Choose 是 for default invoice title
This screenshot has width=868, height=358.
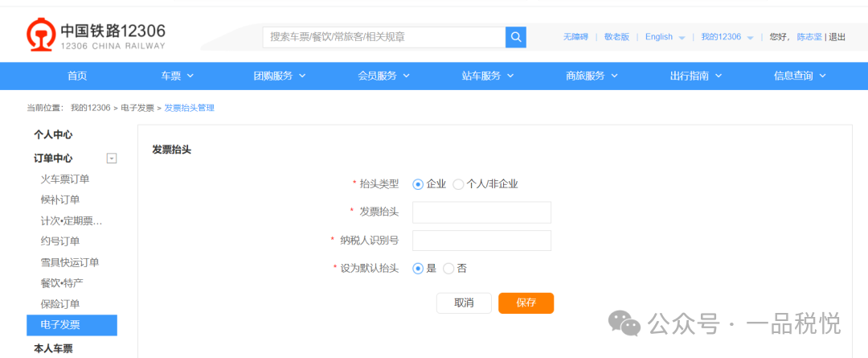(418, 269)
